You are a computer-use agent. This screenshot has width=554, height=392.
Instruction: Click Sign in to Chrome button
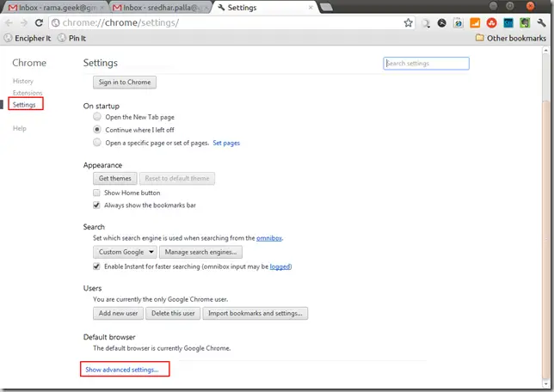tap(125, 83)
